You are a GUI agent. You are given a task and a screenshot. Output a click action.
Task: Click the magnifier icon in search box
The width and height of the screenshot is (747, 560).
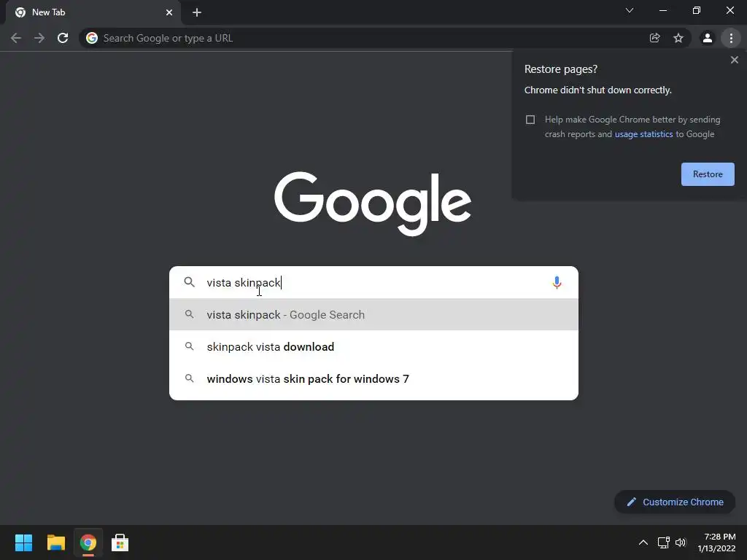point(189,282)
